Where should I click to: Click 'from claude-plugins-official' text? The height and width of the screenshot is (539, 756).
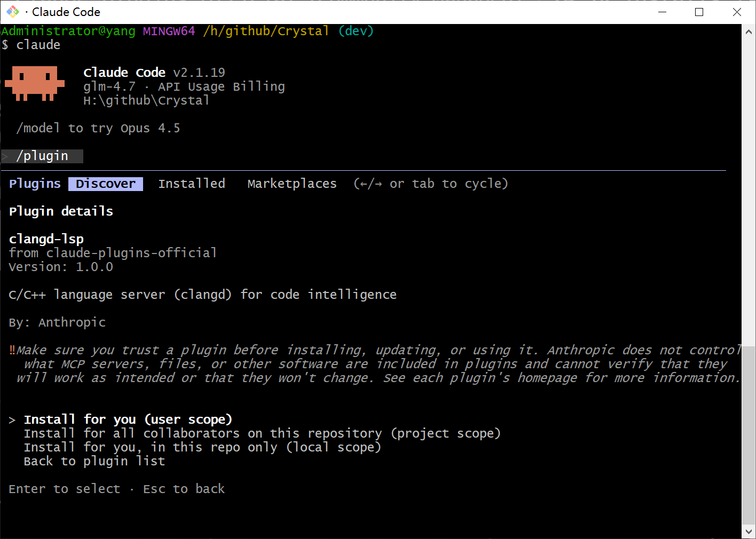[113, 253]
